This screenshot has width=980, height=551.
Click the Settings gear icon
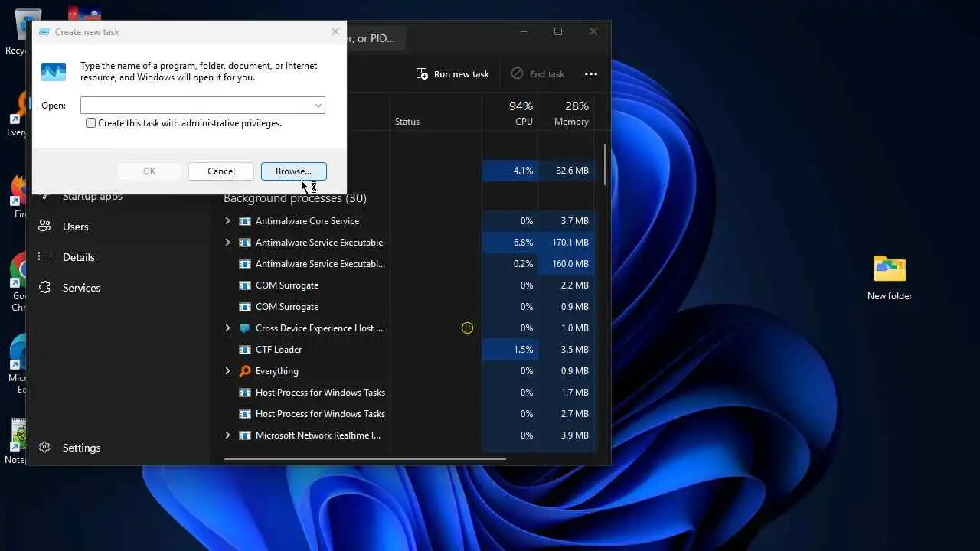tap(44, 448)
